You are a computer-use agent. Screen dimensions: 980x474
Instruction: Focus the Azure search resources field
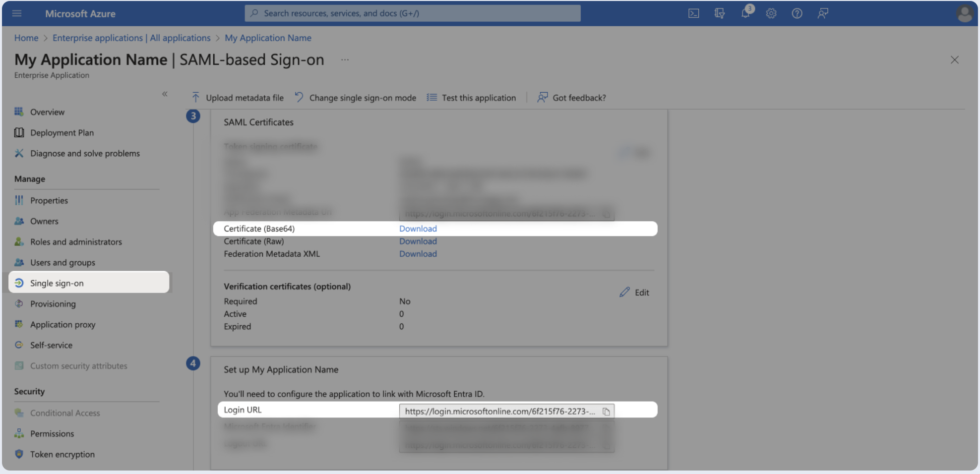412,13
